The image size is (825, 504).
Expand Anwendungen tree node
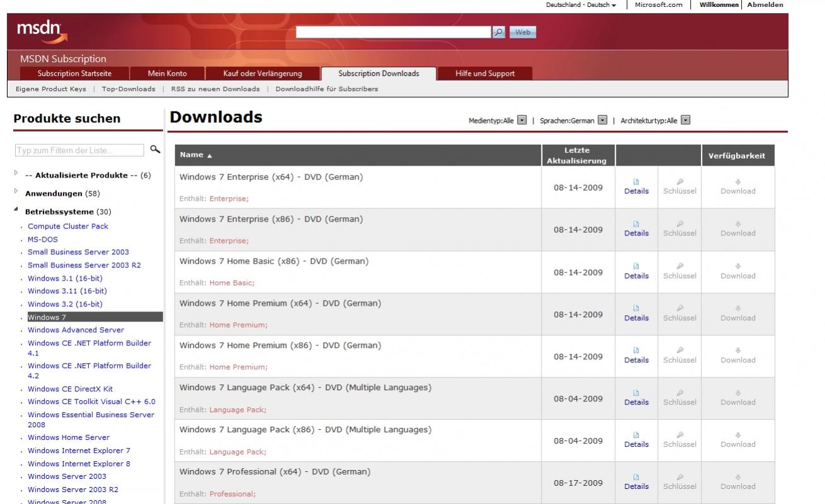point(16,191)
